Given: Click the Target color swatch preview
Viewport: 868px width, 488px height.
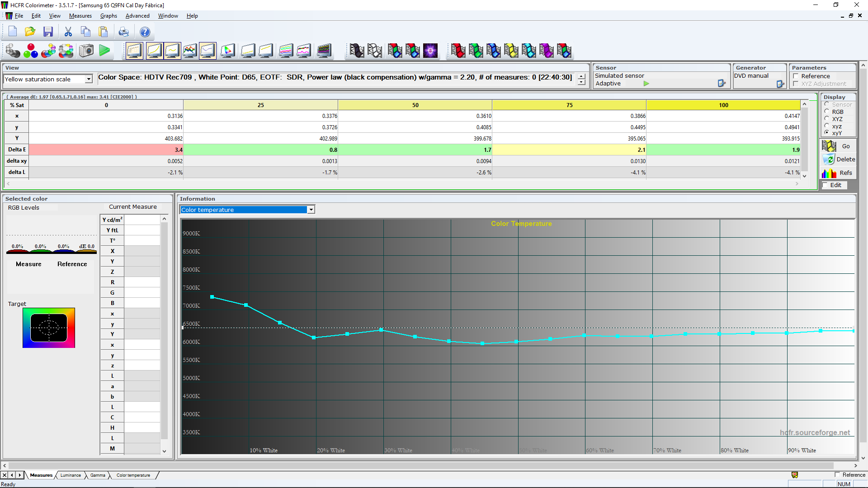Looking at the screenshot, I should coord(49,328).
